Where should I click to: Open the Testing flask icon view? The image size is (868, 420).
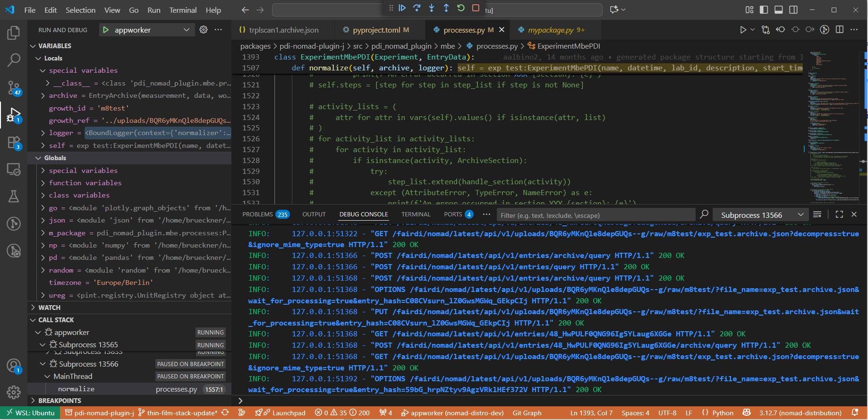tap(14, 197)
